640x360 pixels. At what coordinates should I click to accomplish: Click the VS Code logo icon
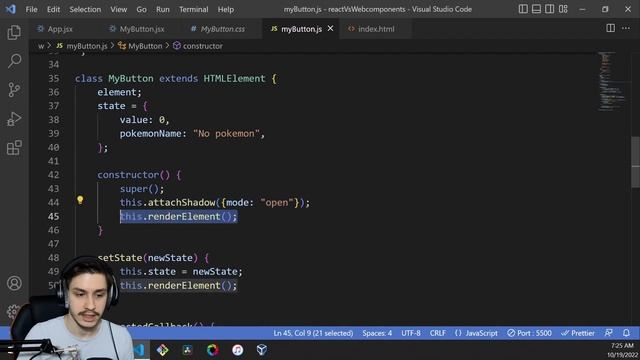11,9
